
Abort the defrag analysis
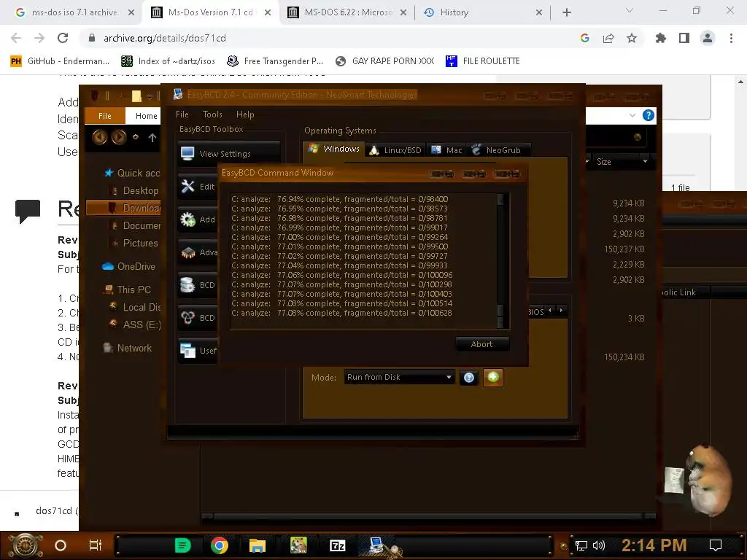point(481,344)
